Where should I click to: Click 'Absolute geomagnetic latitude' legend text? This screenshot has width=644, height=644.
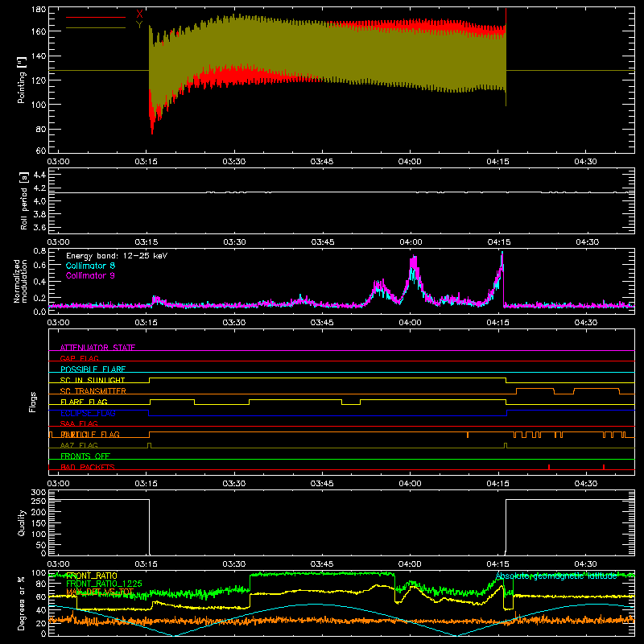556,576
